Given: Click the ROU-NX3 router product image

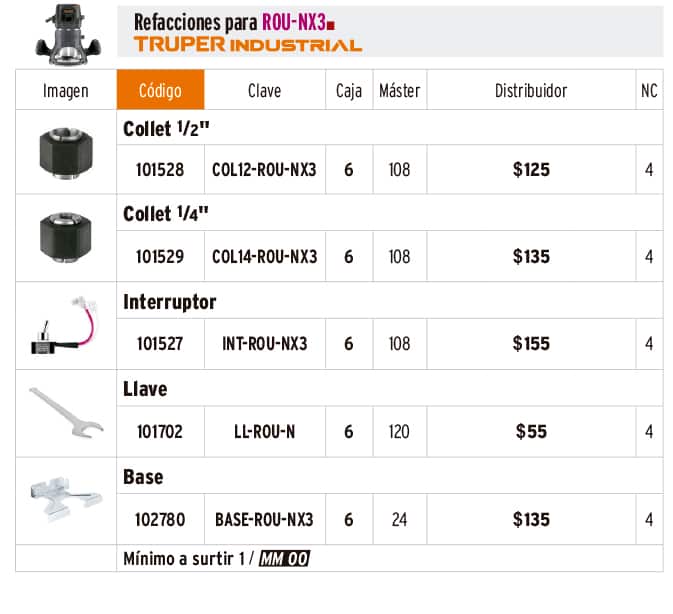Looking at the screenshot, I should [68, 34].
